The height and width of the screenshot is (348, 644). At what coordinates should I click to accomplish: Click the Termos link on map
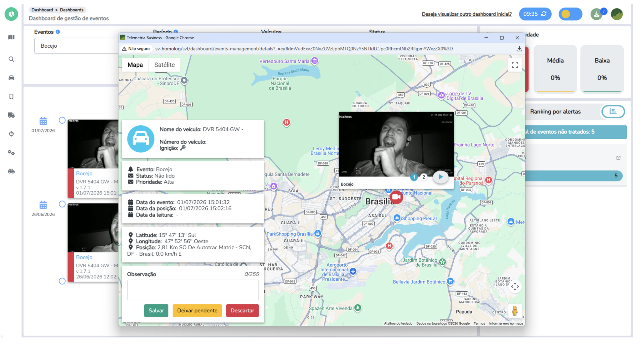[x=479, y=323]
